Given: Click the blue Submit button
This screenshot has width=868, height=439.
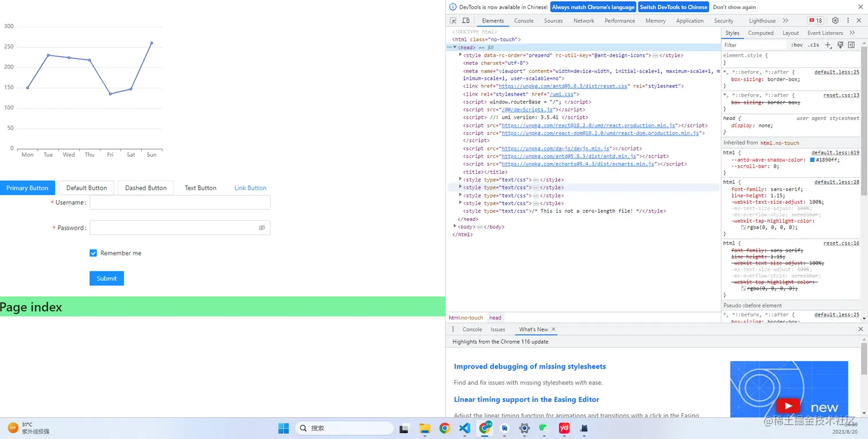Looking at the screenshot, I should pyautogui.click(x=107, y=278).
